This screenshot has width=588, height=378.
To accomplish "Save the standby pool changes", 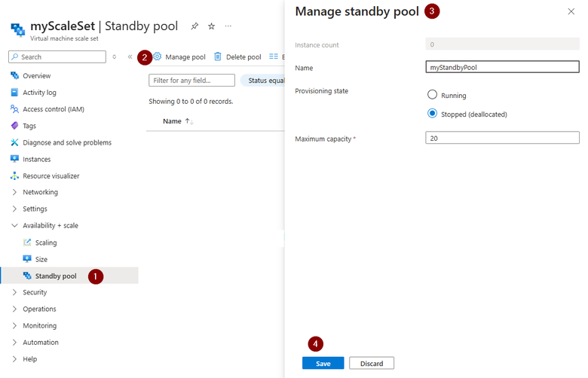I will [x=323, y=363].
